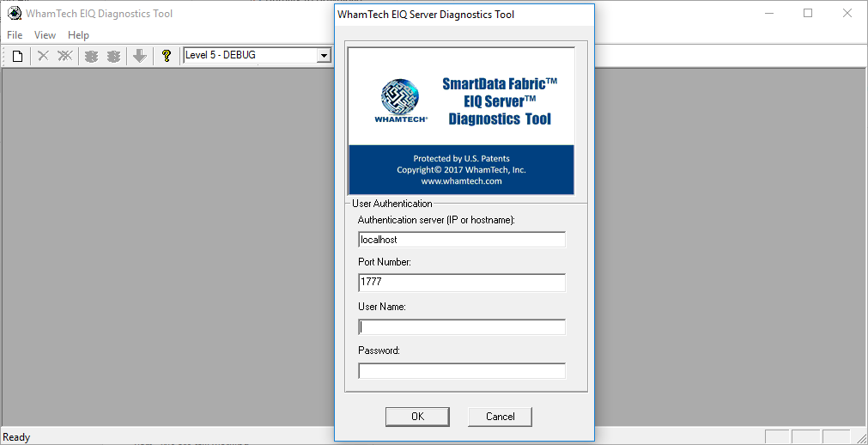Focus the Port Number field showing 1777

(462, 282)
